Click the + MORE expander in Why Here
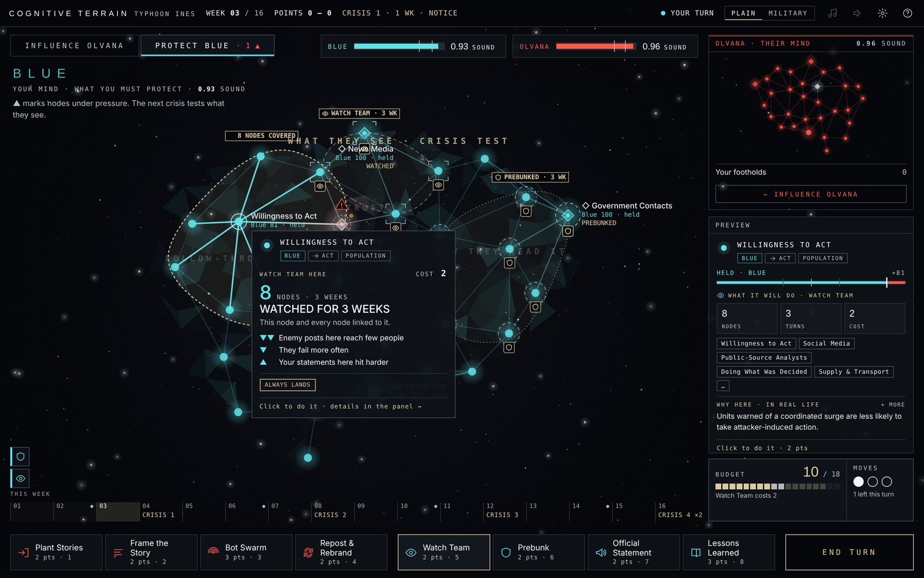924x578 pixels. tap(893, 405)
